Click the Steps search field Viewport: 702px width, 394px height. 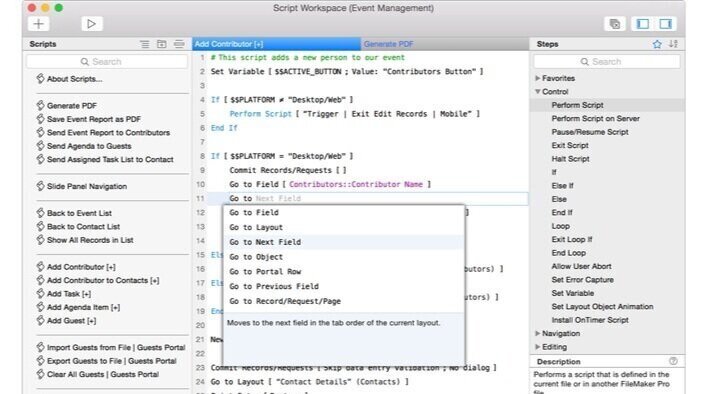pos(607,61)
